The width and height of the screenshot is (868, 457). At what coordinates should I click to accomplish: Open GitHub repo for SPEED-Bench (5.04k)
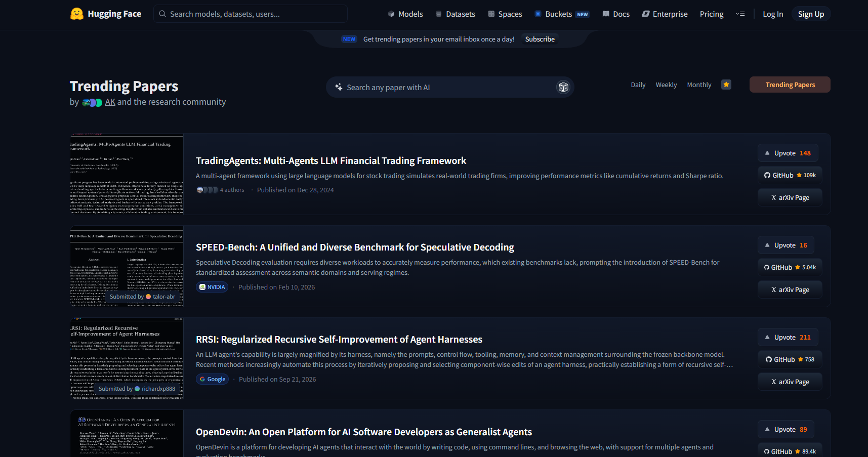pos(790,267)
